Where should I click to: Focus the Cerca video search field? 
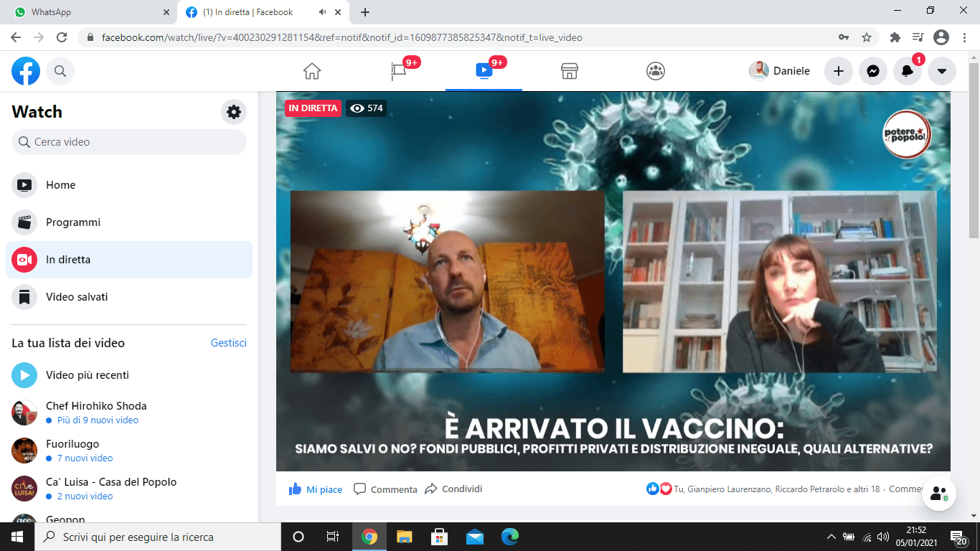click(129, 142)
